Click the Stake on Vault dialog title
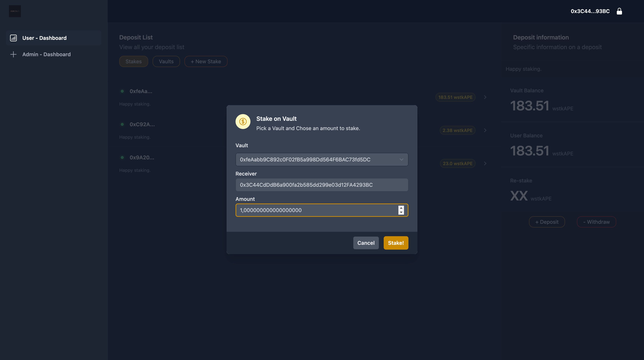The image size is (644, 360). click(276, 119)
